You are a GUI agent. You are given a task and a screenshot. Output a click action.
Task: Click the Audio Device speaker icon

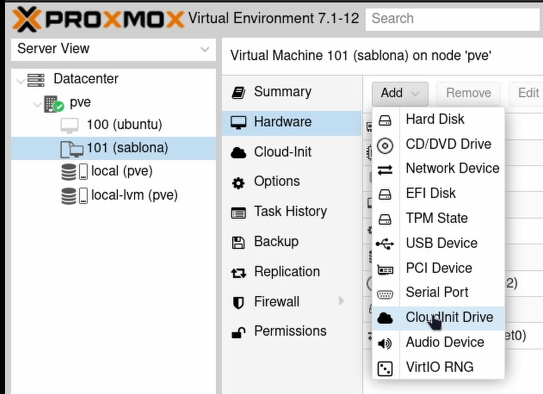pyautogui.click(x=385, y=343)
